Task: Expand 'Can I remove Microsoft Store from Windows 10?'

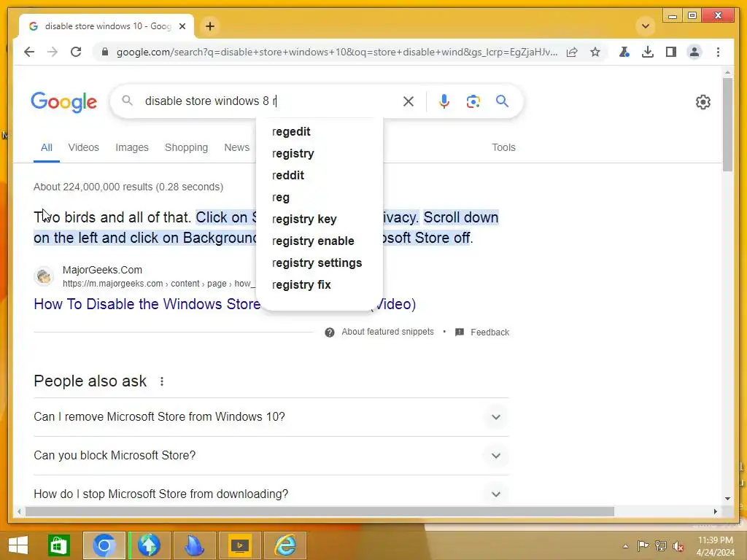Action: click(x=271, y=416)
